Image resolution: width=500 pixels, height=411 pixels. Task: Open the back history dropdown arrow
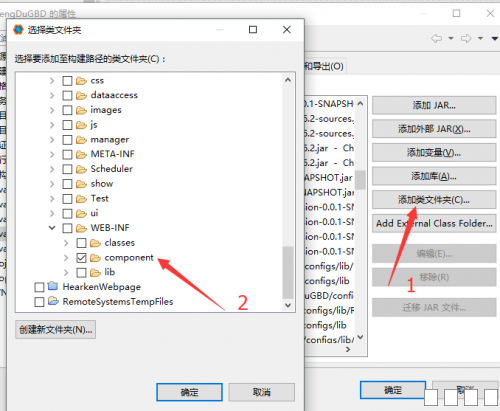pyautogui.click(x=451, y=38)
